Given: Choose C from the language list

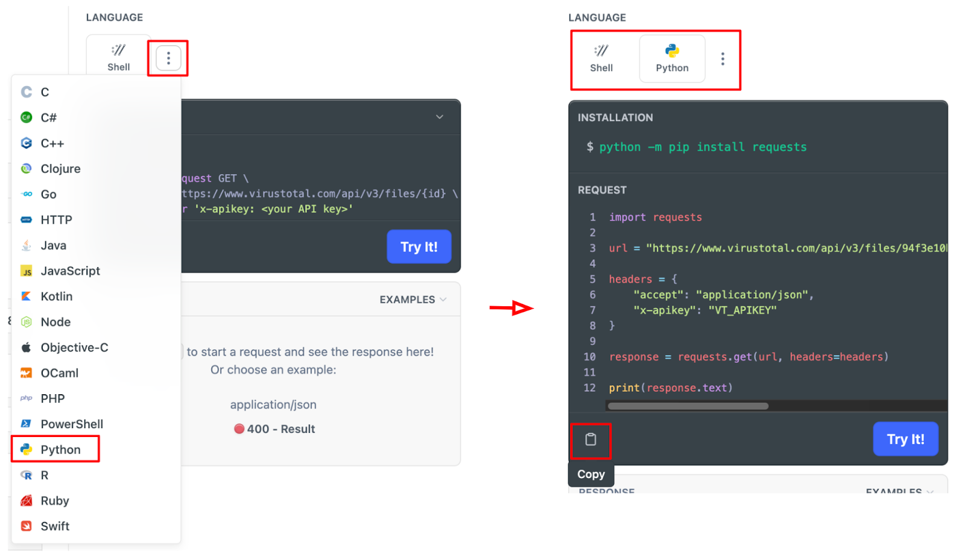Looking at the screenshot, I should (x=96, y=92).
